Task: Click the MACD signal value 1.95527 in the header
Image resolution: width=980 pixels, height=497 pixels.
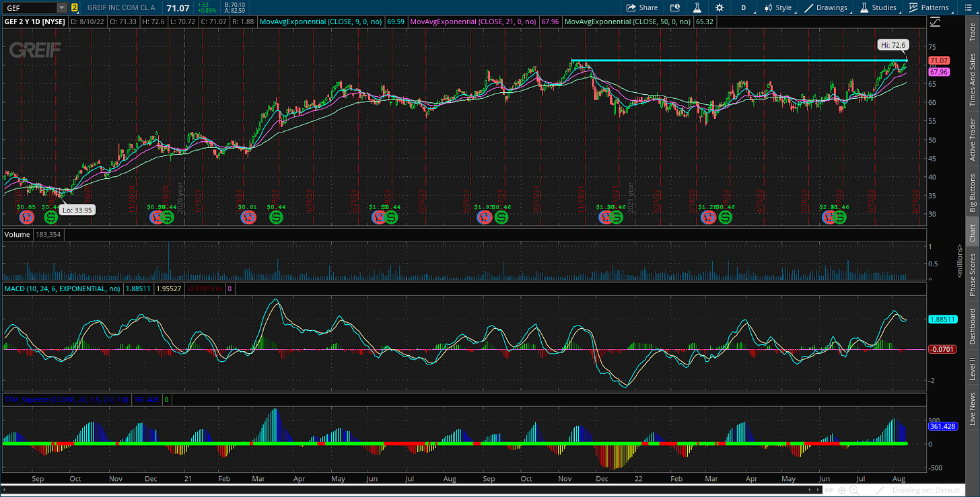Action: point(169,289)
